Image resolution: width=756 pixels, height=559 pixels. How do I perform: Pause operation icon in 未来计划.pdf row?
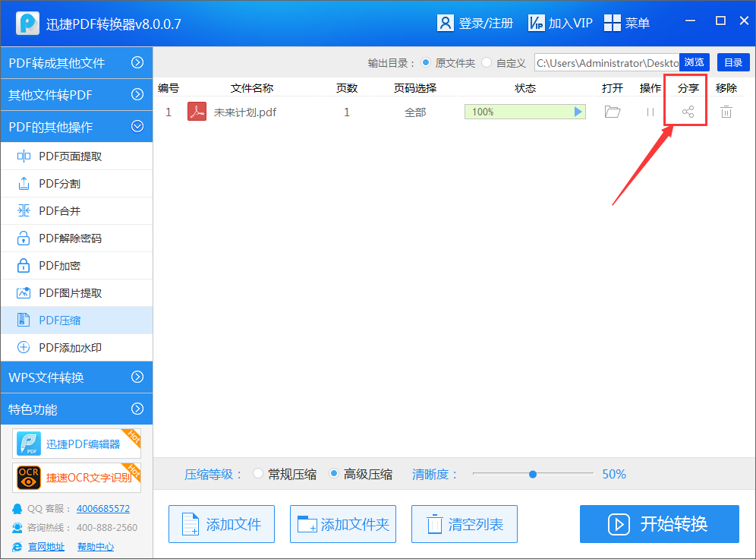(x=650, y=112)
